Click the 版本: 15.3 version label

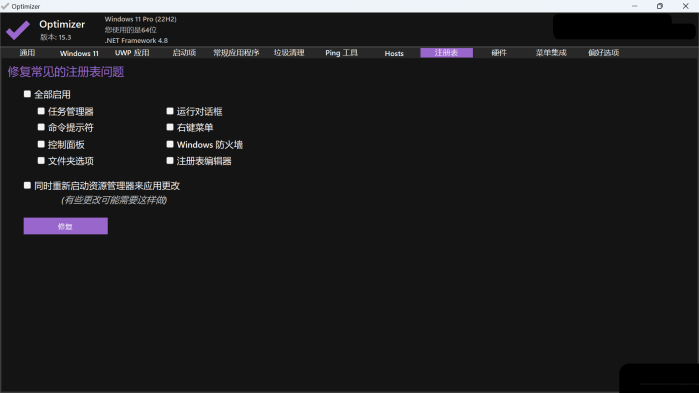click(56, 37)
